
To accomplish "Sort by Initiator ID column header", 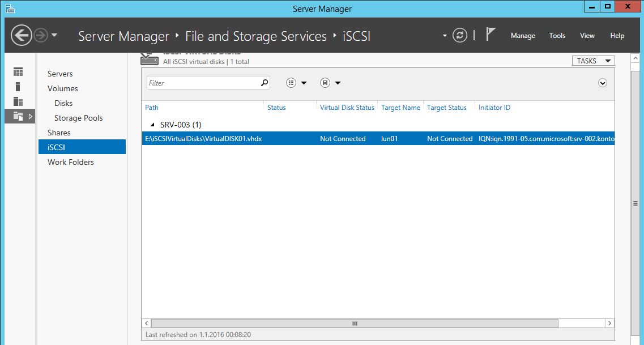I will pyautogui.click(x=494, y=108).
